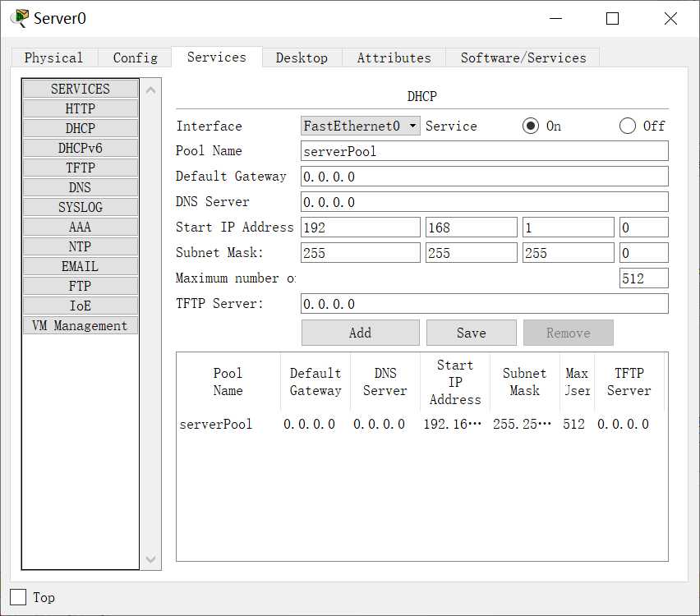Open VM Management service page
The height and width of the screenshot is (616, 700).
[81, 325]
